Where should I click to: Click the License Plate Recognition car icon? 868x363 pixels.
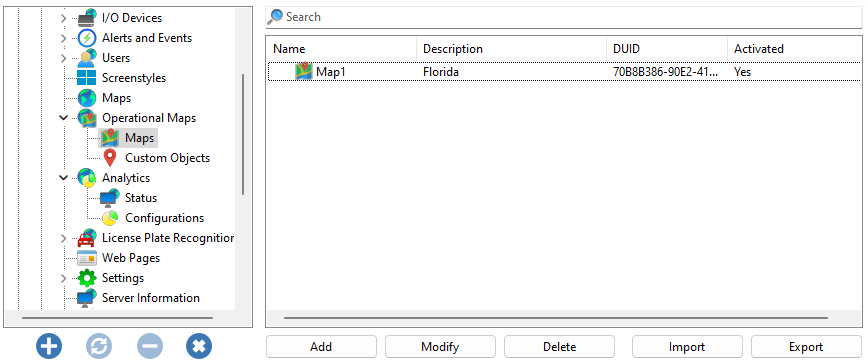click(87, 238)
